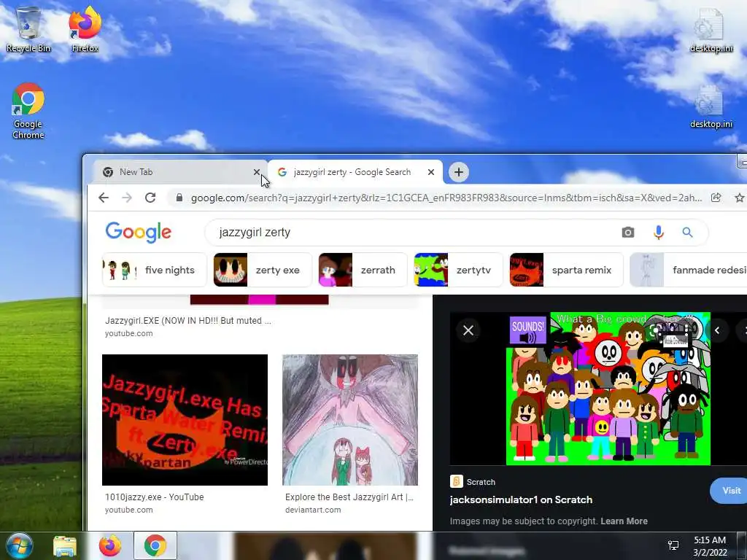Open the Firefox desktop shortcut

click(x=85, y=28)
